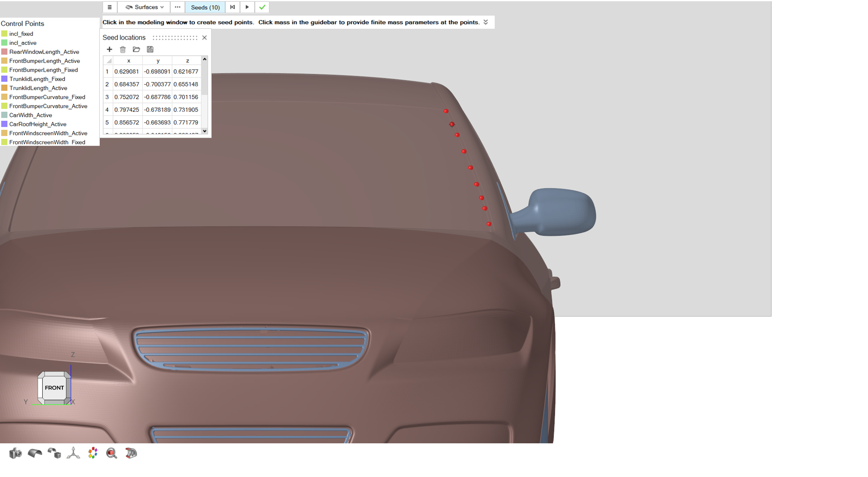868x477 pixels.
Task: Confirm with the green checkmark icon
Action: [x=263, y=7]
